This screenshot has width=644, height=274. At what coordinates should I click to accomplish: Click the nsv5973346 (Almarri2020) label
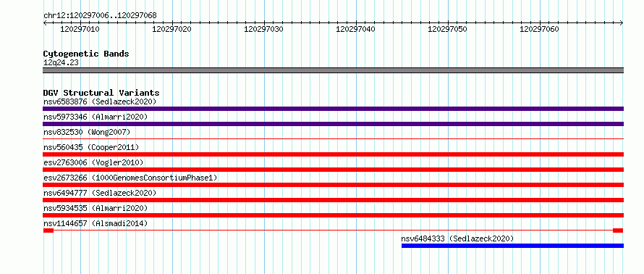[x=96, y=117]
